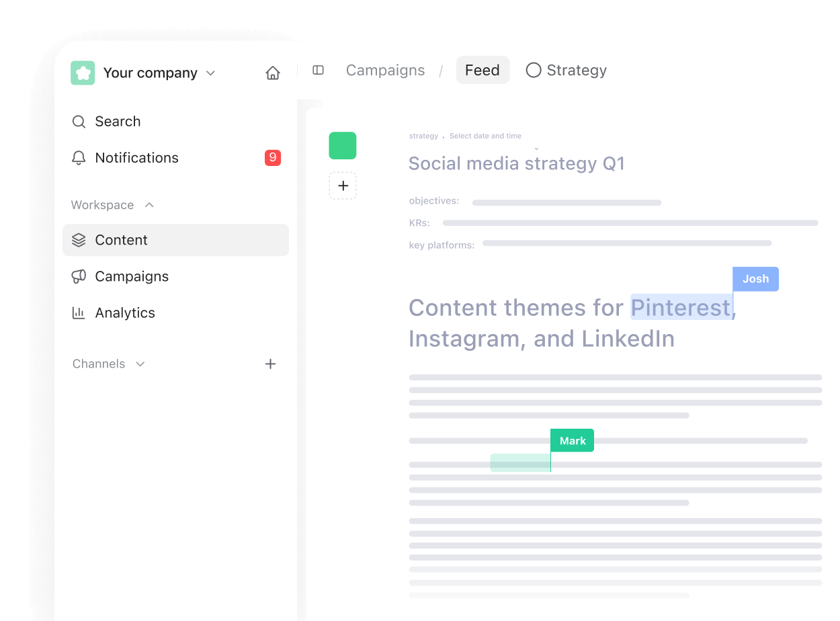Click the Analytics bar chart icon
This screenshot has height=621, width=840.
pyautogui.click(x=79, y=313)
